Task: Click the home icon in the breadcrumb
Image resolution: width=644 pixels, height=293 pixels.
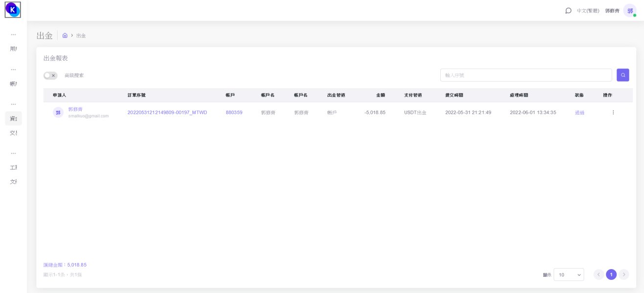Action: (x=65, y=36)
